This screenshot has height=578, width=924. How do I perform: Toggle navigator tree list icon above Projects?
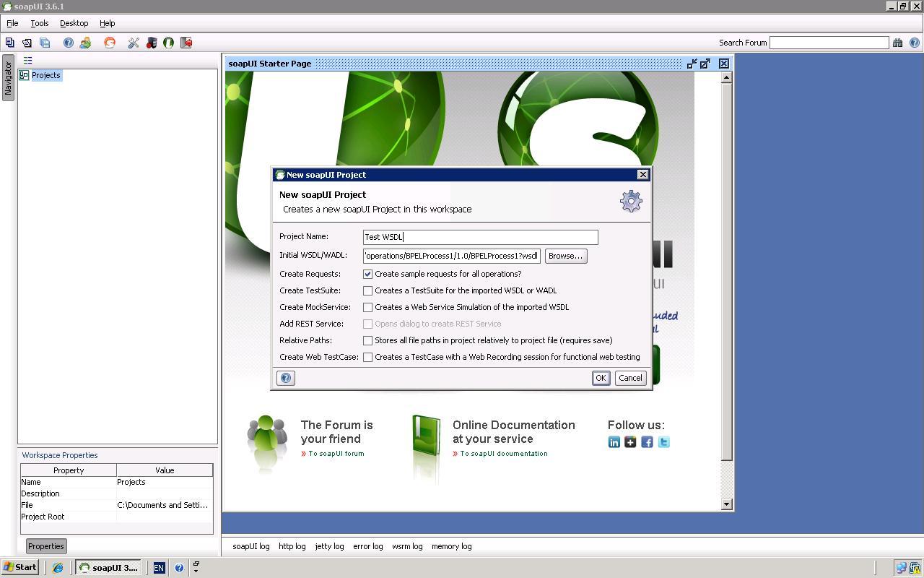pyautogui.click(x=27, y=61)
